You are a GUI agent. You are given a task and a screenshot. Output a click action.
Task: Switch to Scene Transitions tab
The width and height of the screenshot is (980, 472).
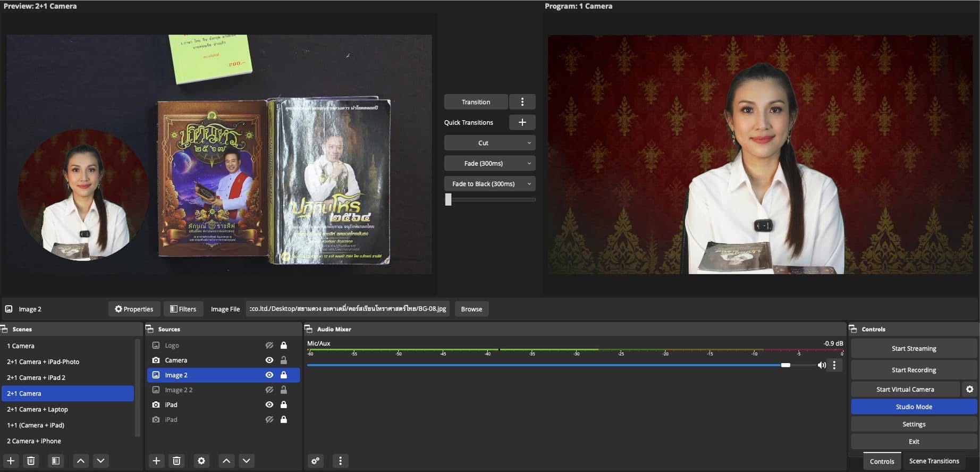[934, 461]
